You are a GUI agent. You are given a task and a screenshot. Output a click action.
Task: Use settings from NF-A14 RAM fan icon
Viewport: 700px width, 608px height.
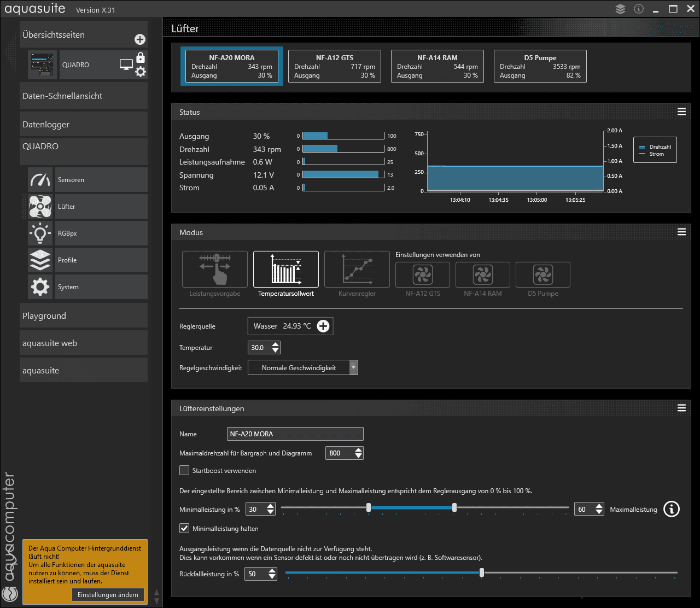click(x=483, y=274)
